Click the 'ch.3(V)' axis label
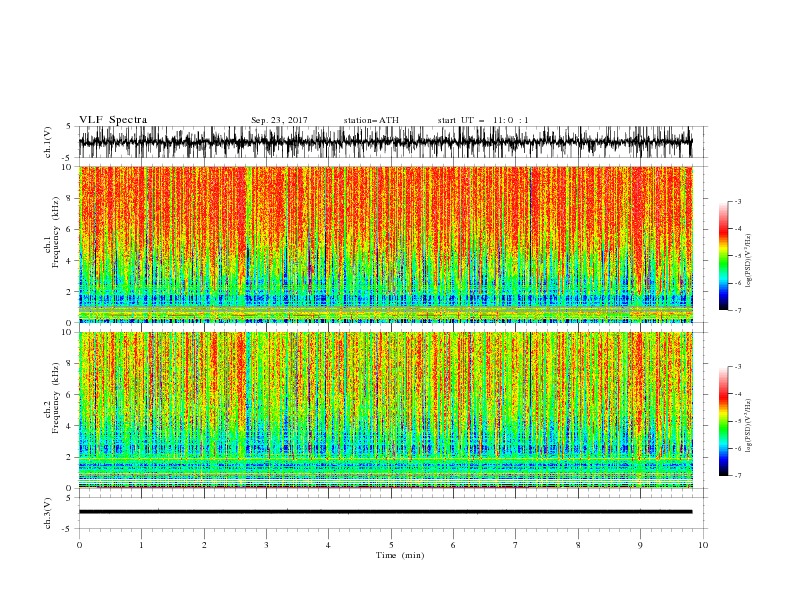The height and width of the screenshot is (612, 792). (x=48, y=513)
